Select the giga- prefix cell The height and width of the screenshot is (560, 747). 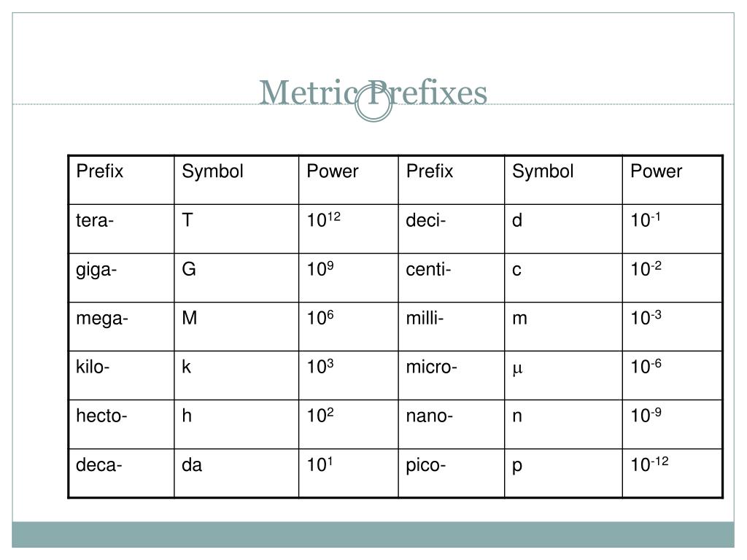click(x=122, y=278)
